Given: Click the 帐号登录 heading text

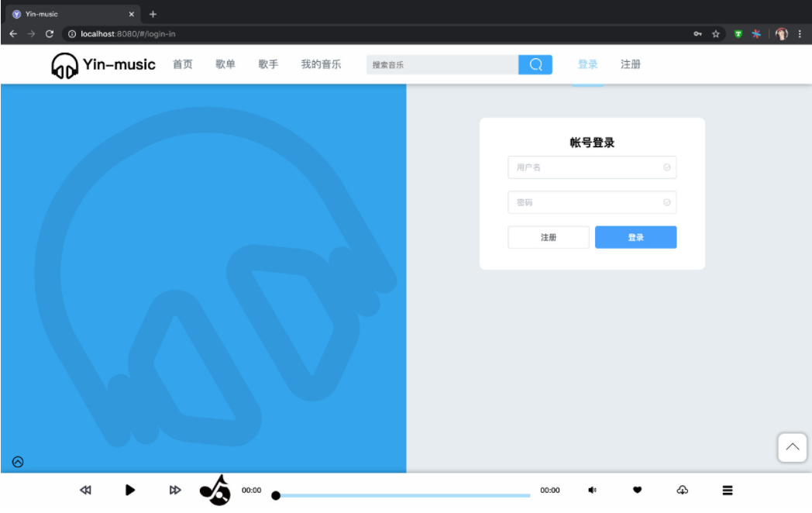Looking at the screenshot, I should coord(592,143).
